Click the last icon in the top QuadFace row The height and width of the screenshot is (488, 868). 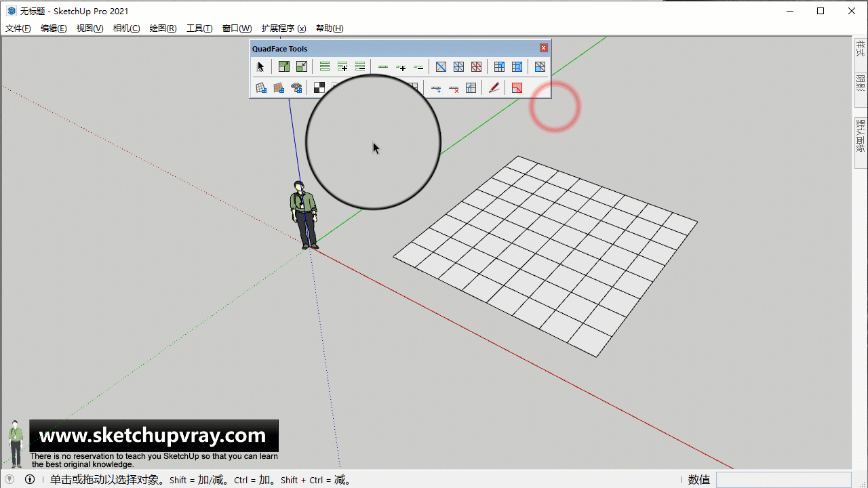point(540,66)
